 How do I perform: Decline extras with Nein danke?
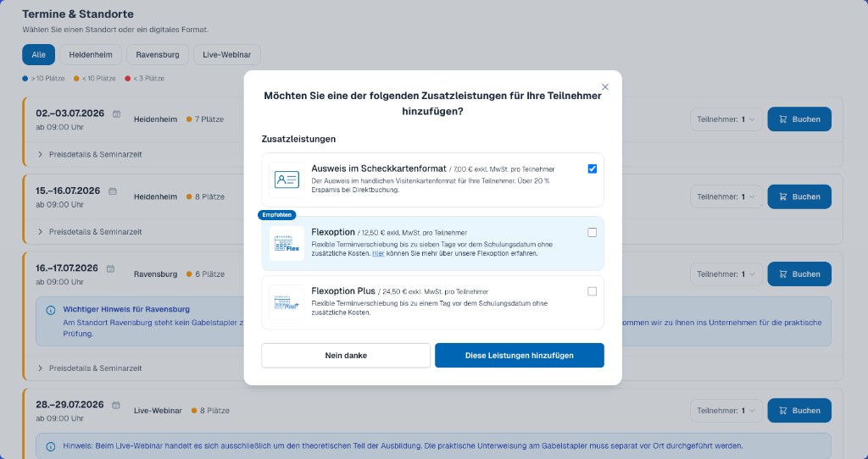coord(346,356)
